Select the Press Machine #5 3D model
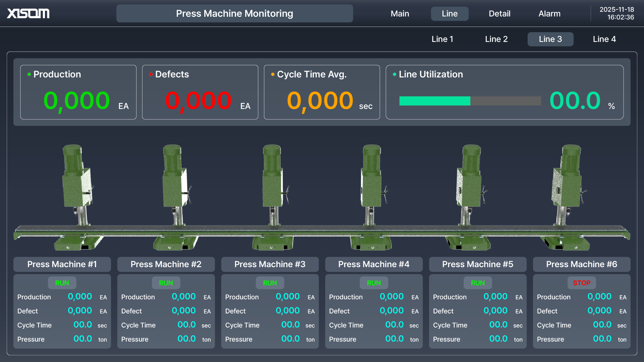Viewport: 644px width, 362px height. coord(470,188)
